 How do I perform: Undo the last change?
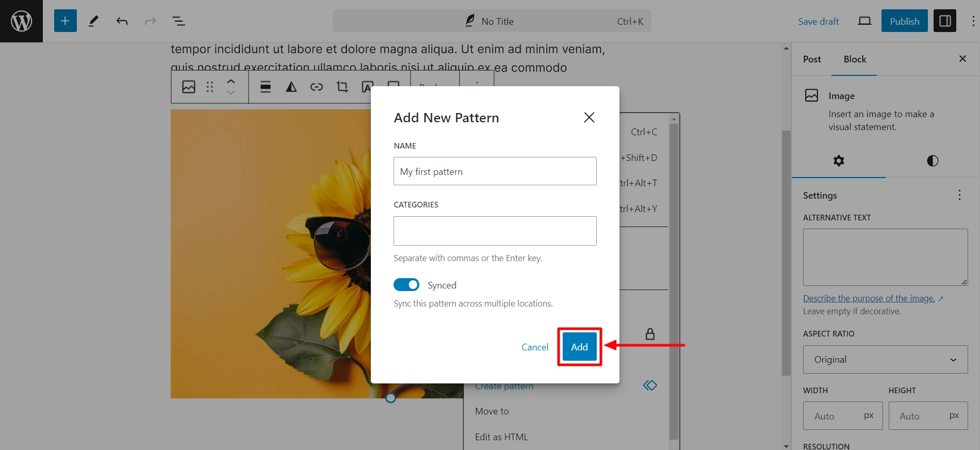tap(122, 21)
